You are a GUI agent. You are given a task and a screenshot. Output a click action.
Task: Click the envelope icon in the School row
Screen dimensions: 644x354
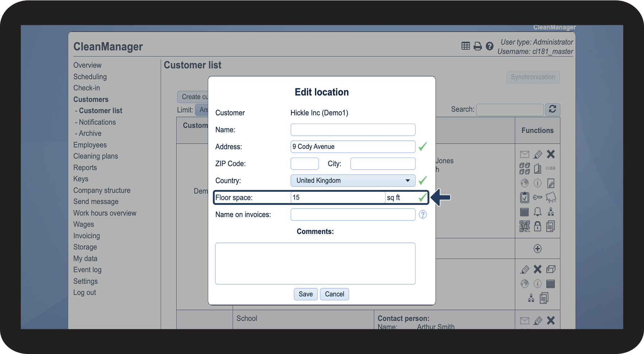[x=524, y=320]
